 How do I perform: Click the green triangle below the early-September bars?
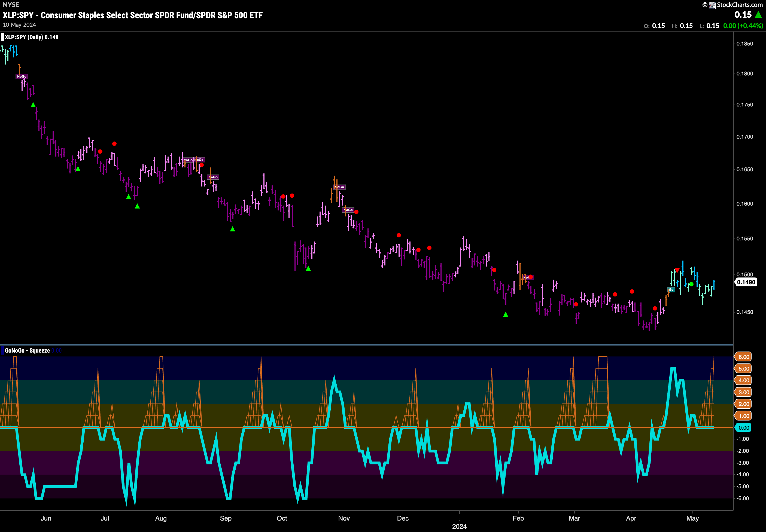[x=233, y=229]
